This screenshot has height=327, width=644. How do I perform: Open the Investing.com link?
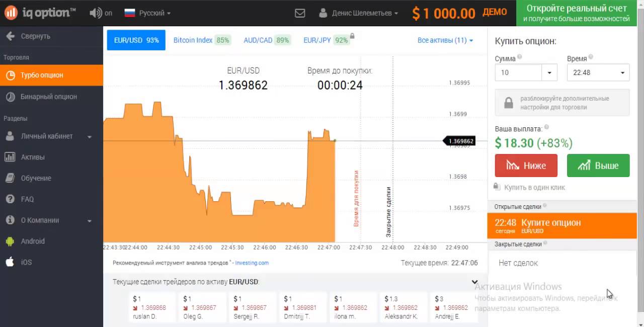click(252, 263)
